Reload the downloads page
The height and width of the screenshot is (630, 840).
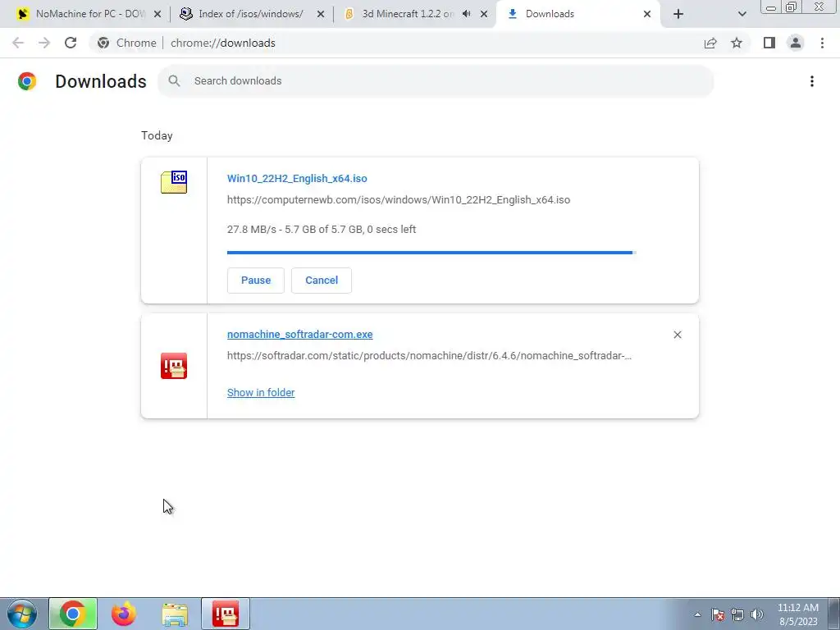[x=71, y=43]
